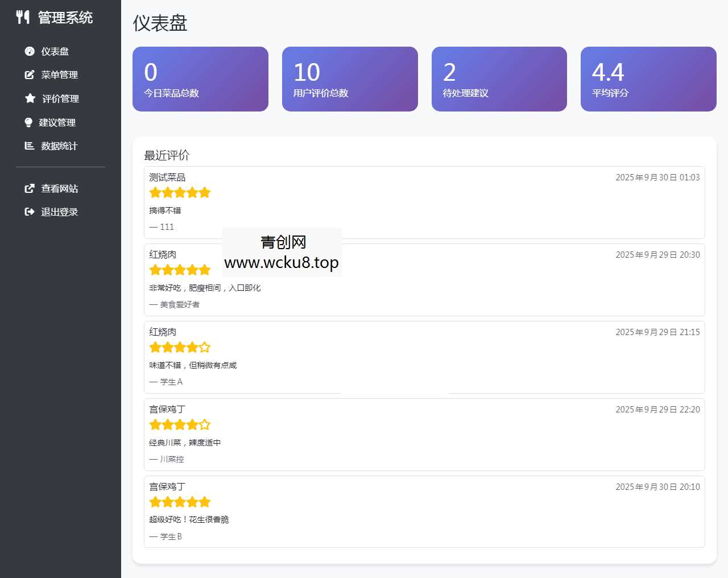Click 退出登录 to log out
The width and height of the screenshot is (728, 578).
coord(59,212)
